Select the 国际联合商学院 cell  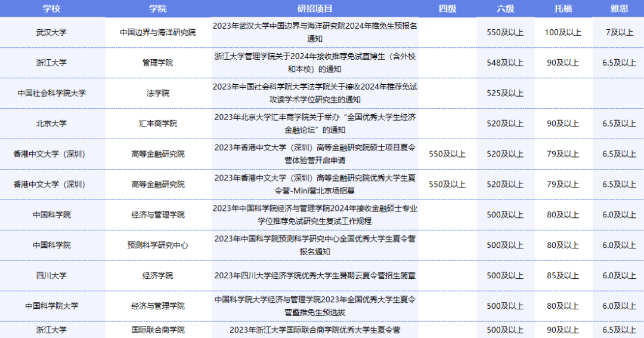click(x=157, y=330)
